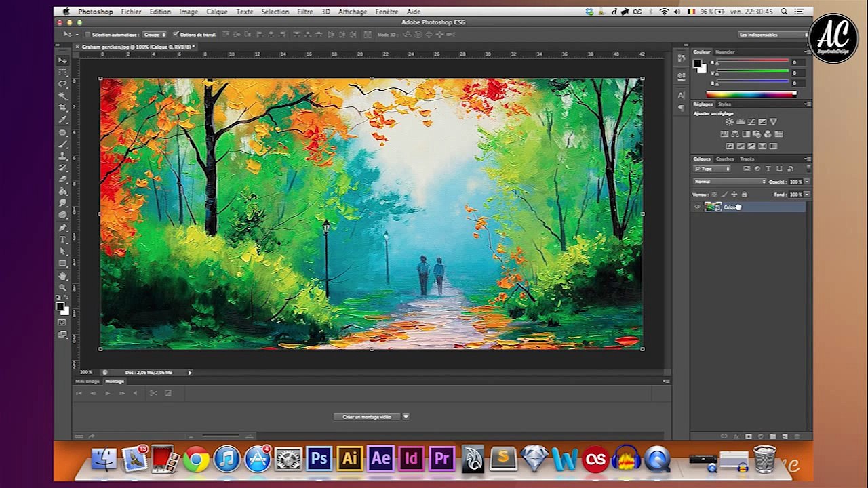Pick a color from spectrum ramp
The height and width of the screenshot is (488, 868).
[x=751, y=94]
